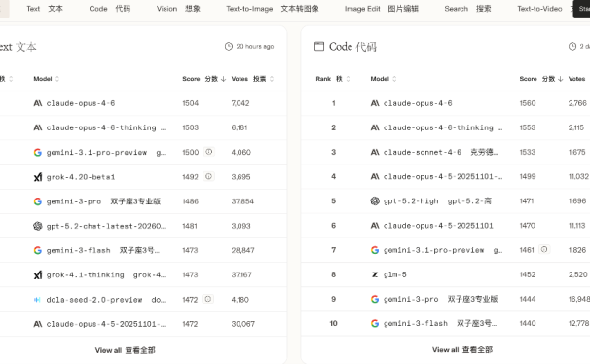Click Anthropic icon beside claude-sonnet-4-6
Image resolution: width=590 pixels, height=364 pixels.
pyautogui.click(x=375, y=152)
